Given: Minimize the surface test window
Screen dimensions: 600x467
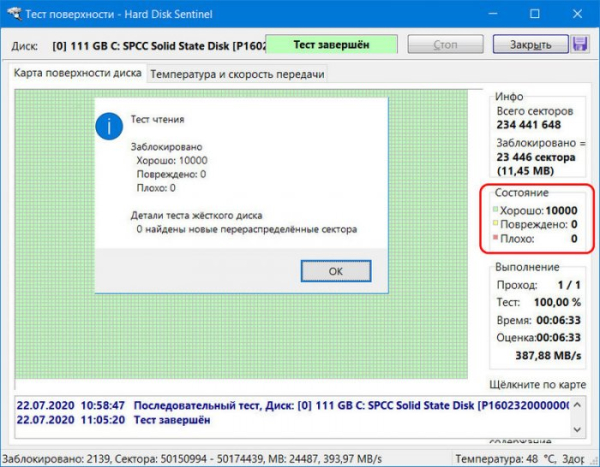Looking at the screenshot, I should coord(486,14).
